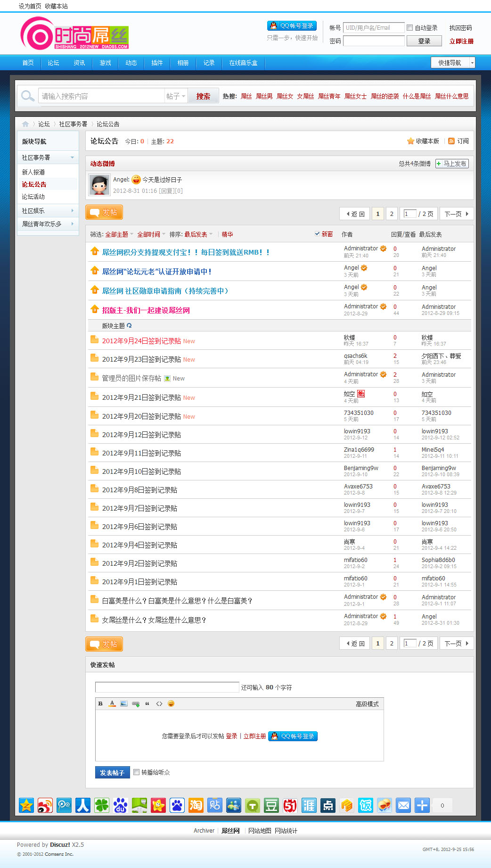Image resolution: width=491 pixels, height=868 pixels.
Task: Open the 全部主题 filter dropdown
Action: pyautogui.click(x=119, y=234)
